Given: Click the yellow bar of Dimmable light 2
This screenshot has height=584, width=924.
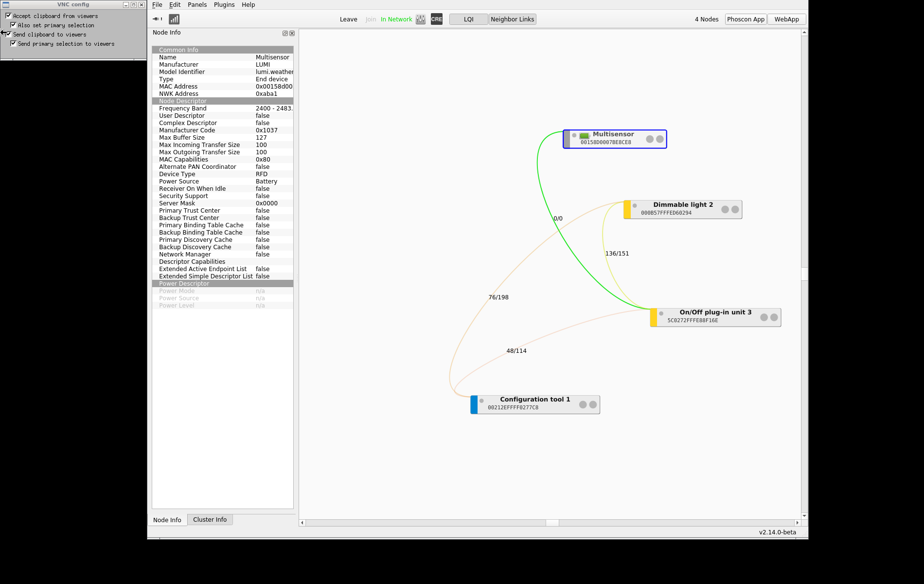Looking at the screenshot, I should point(627,209).
